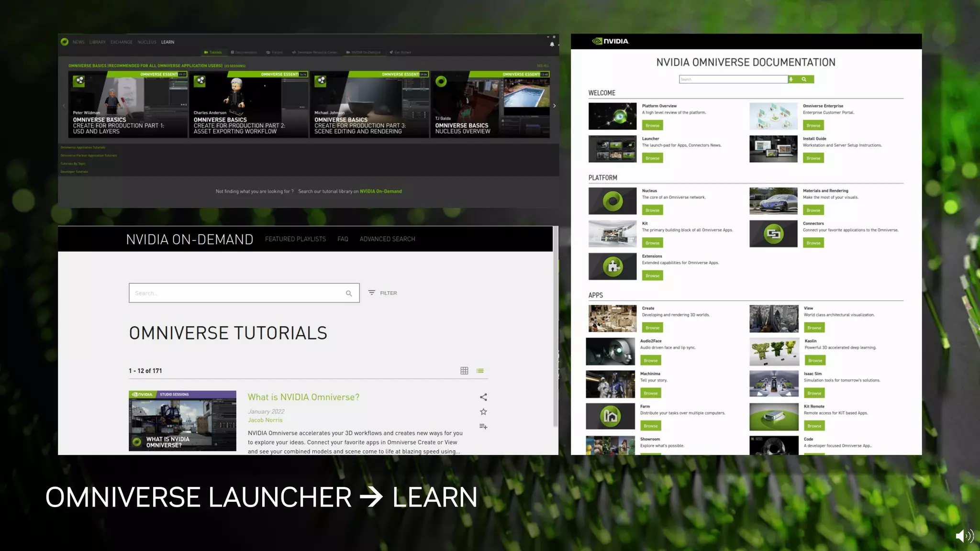Add What is NVIDIA Omniverse to playlist

(483, 426)
